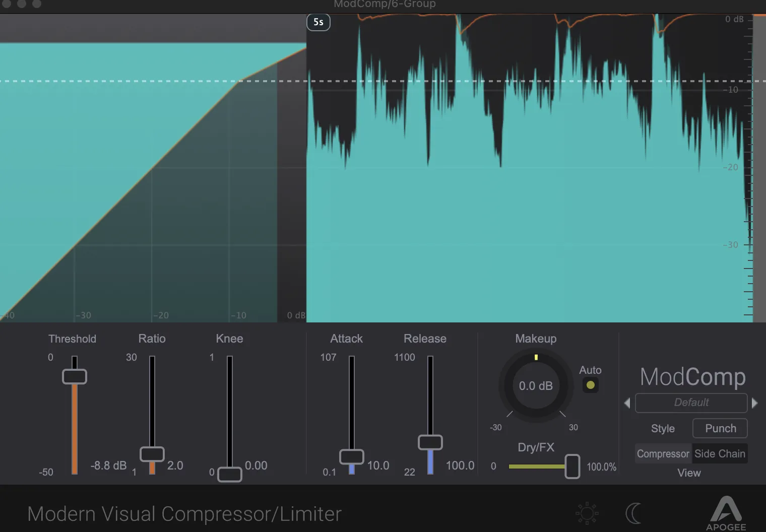
Task: Click the Apogee logo
Action: pos(726,513)
